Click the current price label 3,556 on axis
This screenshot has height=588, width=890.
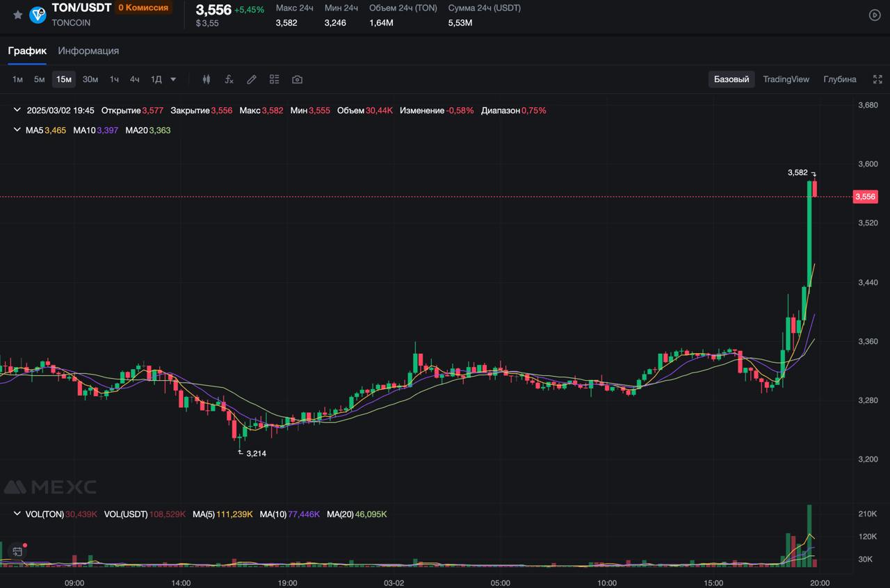point(865,197)
